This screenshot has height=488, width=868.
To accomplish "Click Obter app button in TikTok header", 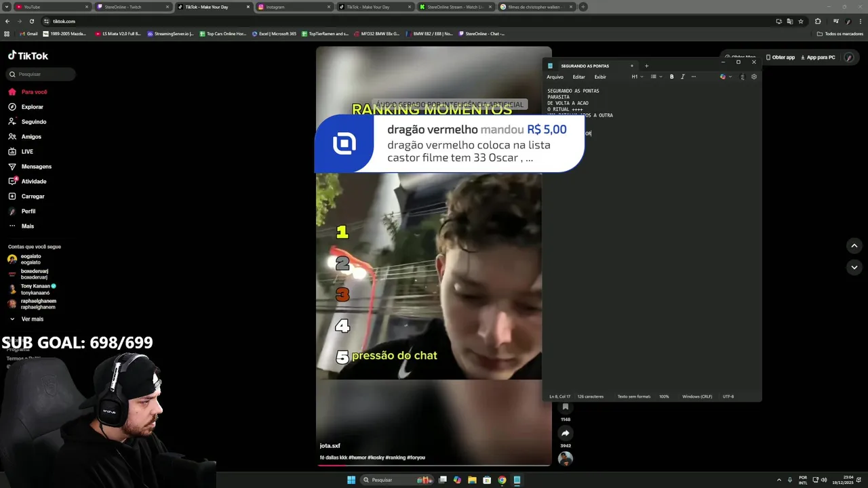I will (x=781, y=57).
